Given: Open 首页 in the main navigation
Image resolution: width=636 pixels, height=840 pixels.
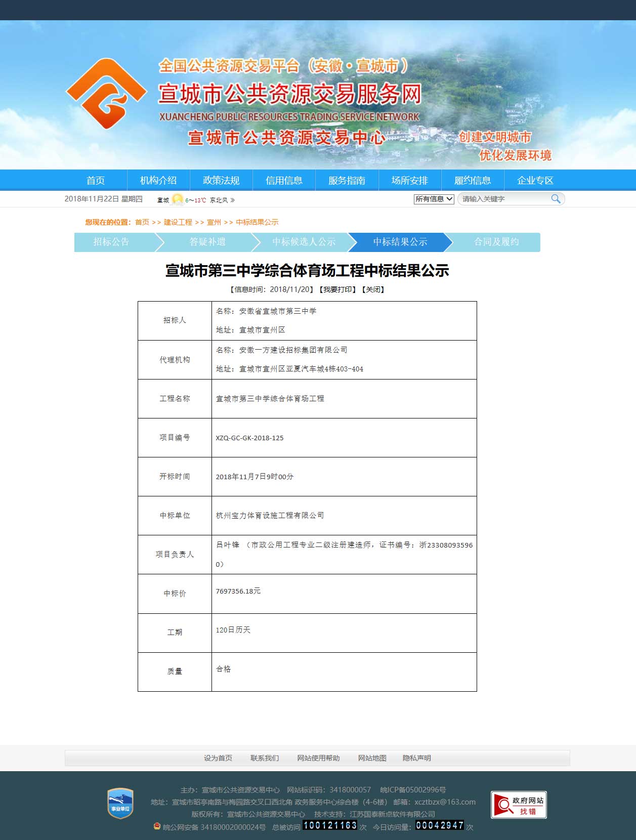Looking at the screenshot, I should (x=95, y=180).
